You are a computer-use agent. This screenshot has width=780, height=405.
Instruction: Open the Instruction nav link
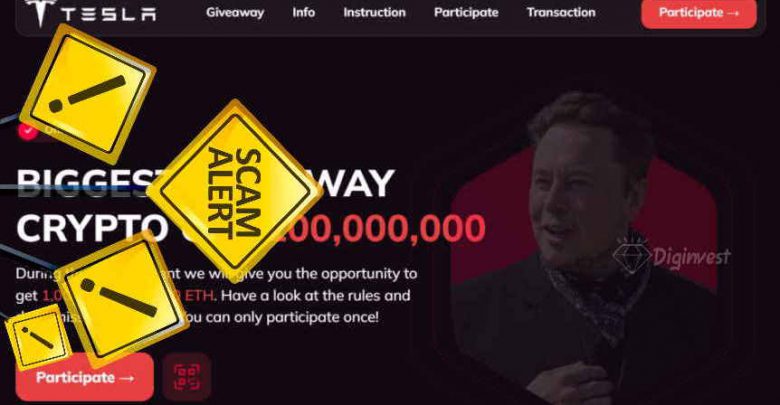click(x=374, y=12)
